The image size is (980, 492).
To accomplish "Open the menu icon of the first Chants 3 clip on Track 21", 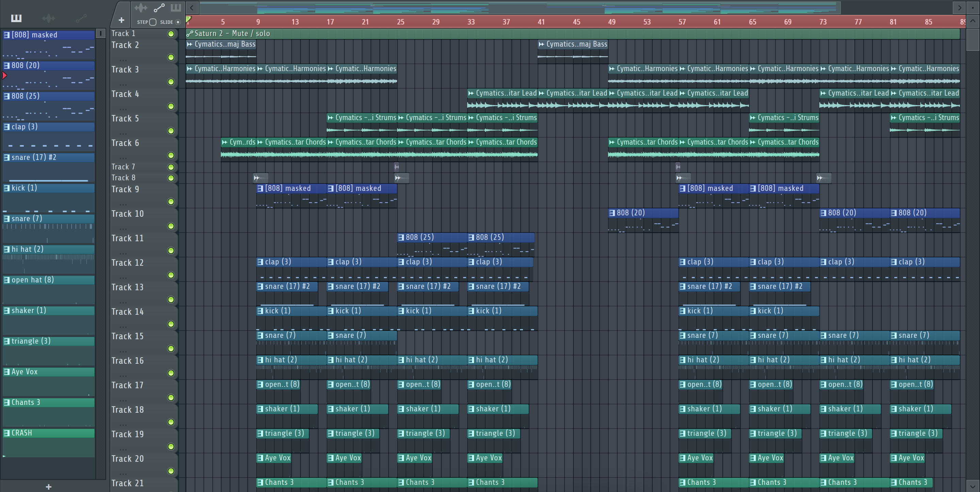I will [260, 482].
